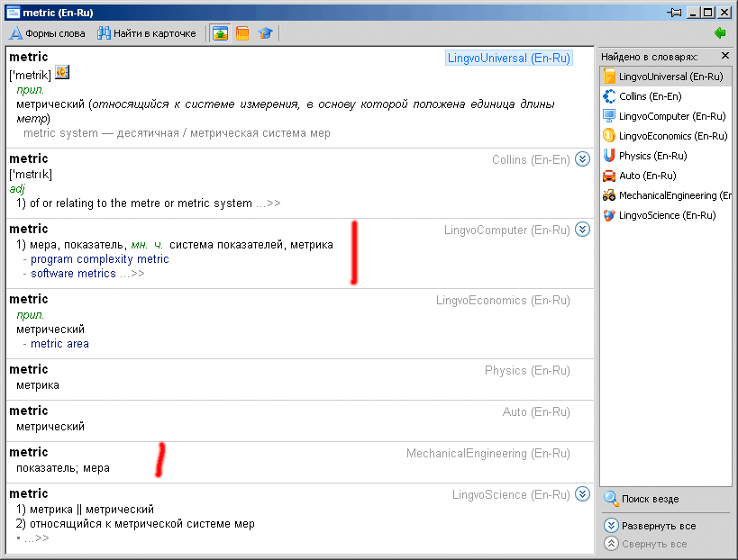Play pronunciation sound for metric
Viewport: 738px width, 560px height.
click(62, 73)
